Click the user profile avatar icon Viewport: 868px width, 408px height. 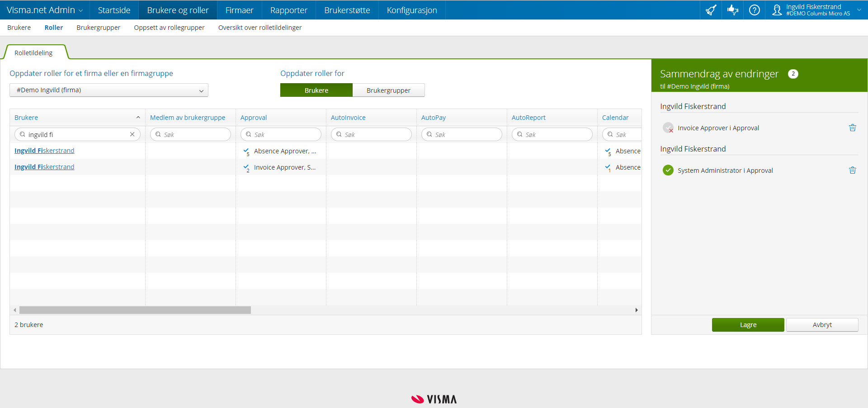click(x=777, y=10)
